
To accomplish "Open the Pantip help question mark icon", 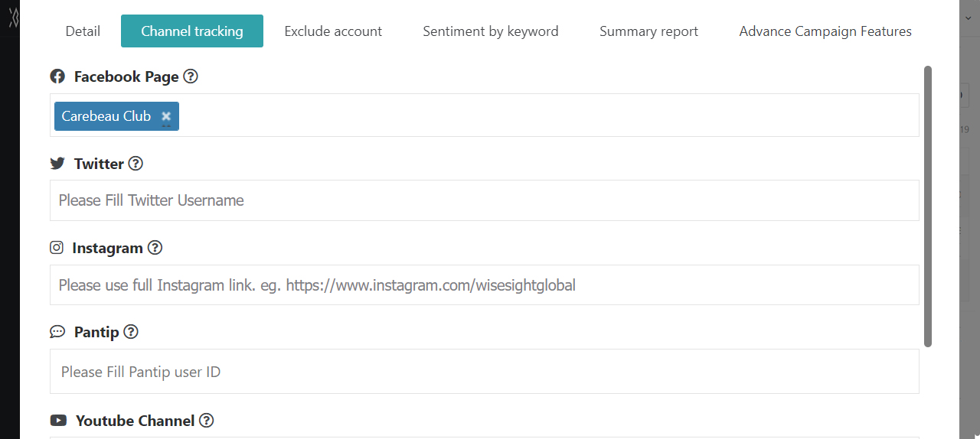I will point(131,332).
